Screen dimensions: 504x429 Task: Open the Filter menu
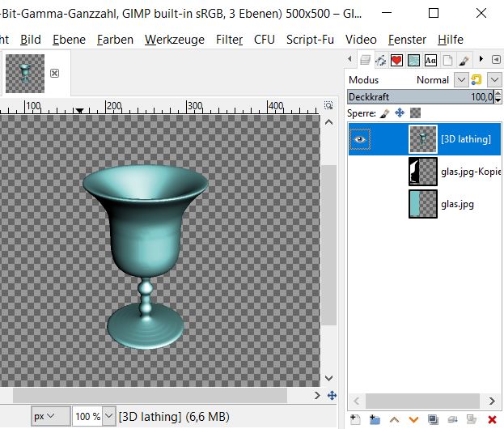[229, 39]
